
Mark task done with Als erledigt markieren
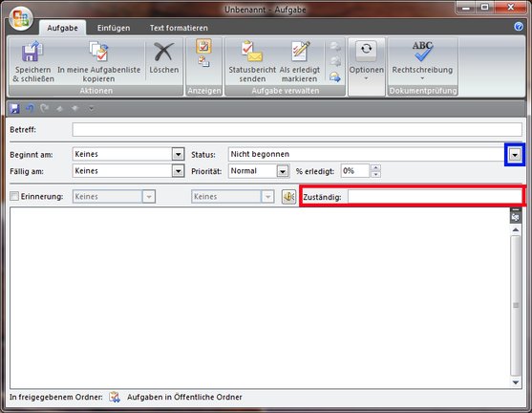click(x=300, y=62)
